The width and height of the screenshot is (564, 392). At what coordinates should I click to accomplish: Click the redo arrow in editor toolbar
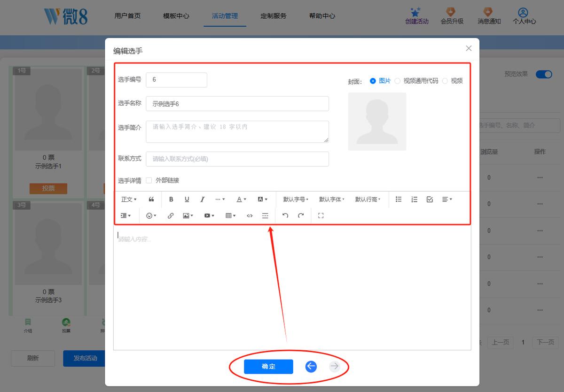[x=301, y=215]
